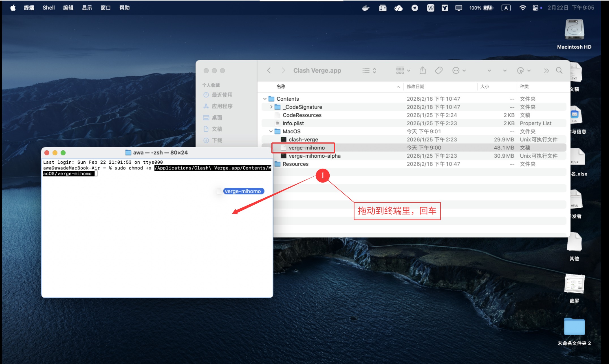Select the MacOS folder row
Screen dimensions: 609x364
[414, 131]
